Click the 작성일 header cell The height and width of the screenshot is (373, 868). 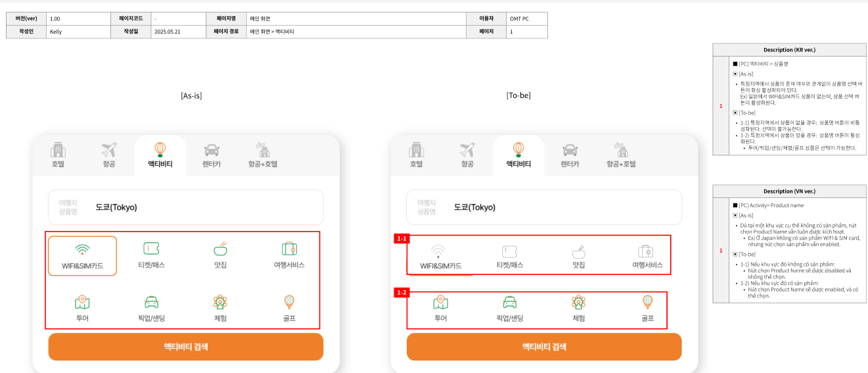coord(131,32)
